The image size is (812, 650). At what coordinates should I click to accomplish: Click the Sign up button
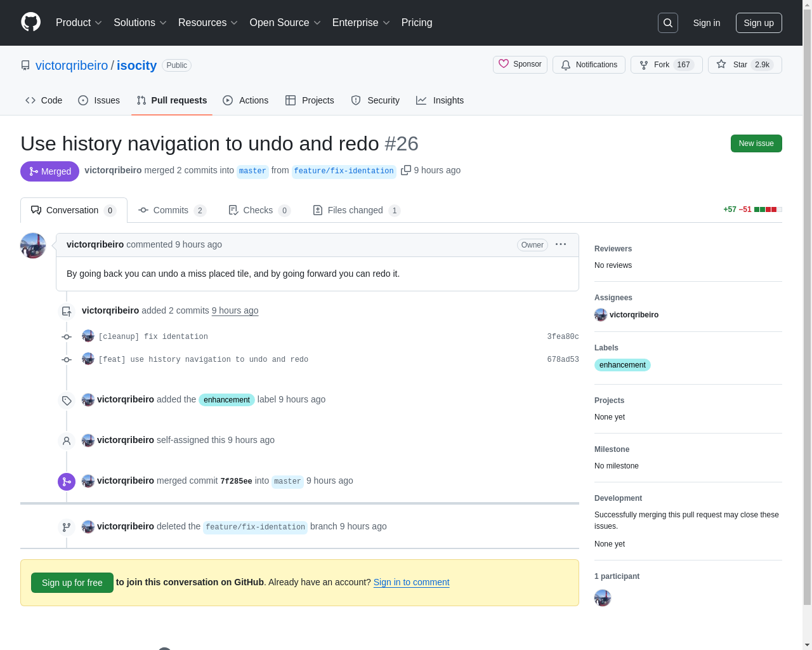759,23
